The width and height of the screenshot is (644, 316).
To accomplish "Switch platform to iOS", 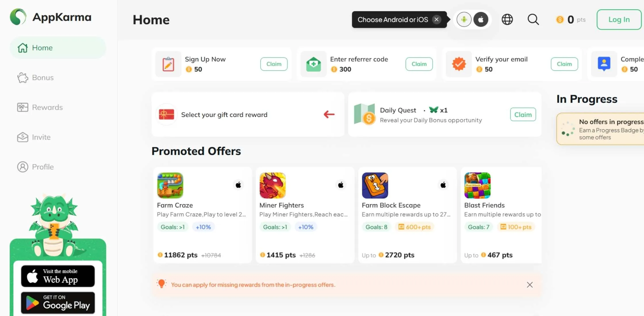I will pos(481,20).
